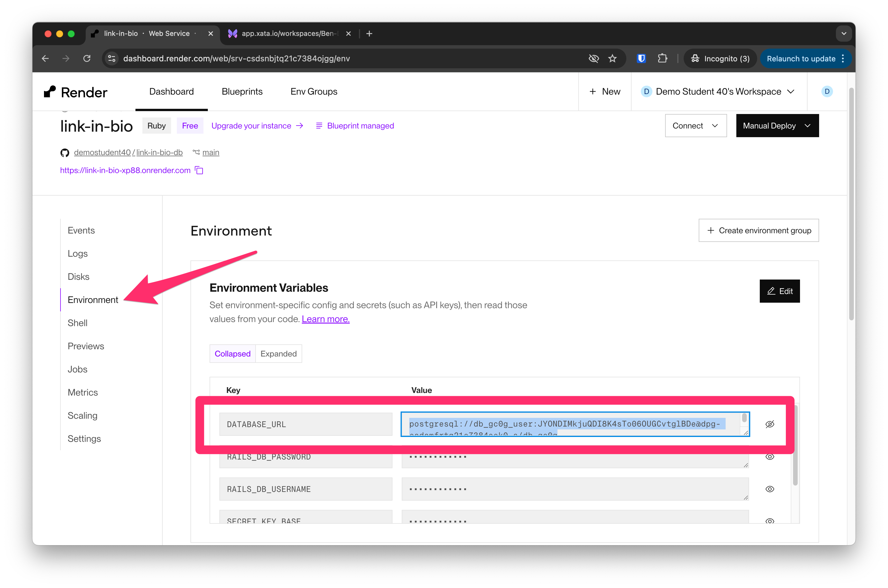Hide the DATABASE_URL value

click(770, 424)
